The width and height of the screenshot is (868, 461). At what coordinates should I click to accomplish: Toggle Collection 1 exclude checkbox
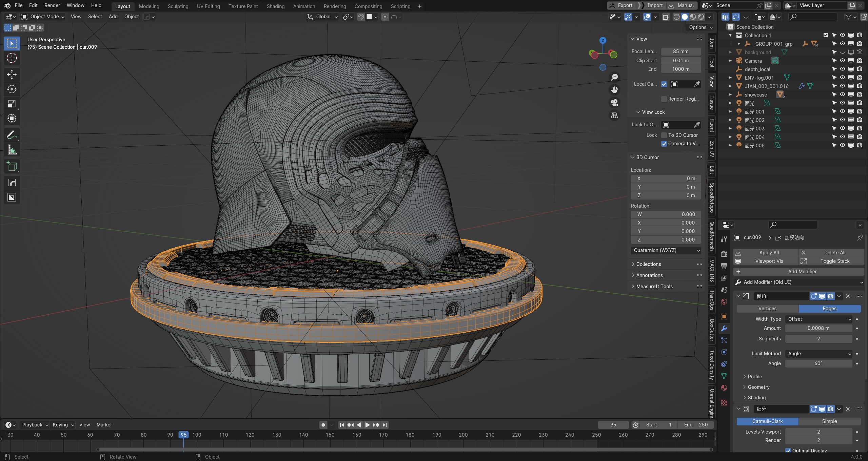[826, 35]
